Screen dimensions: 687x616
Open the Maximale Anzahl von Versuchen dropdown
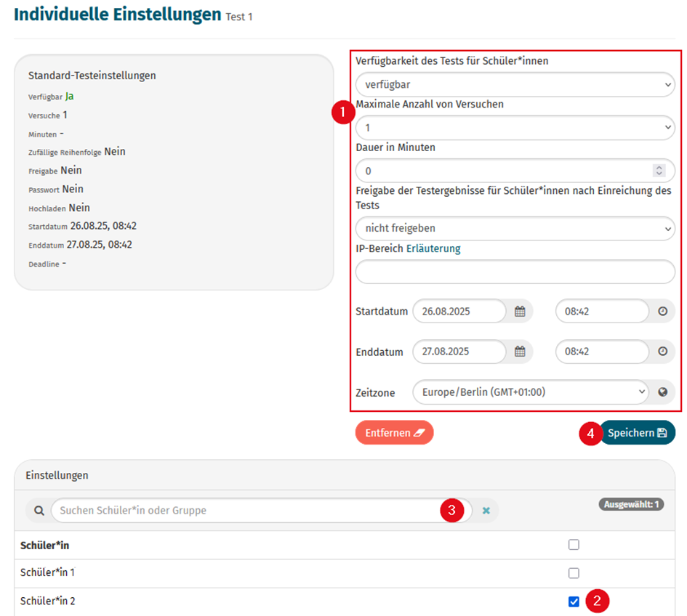click(515, 128)
